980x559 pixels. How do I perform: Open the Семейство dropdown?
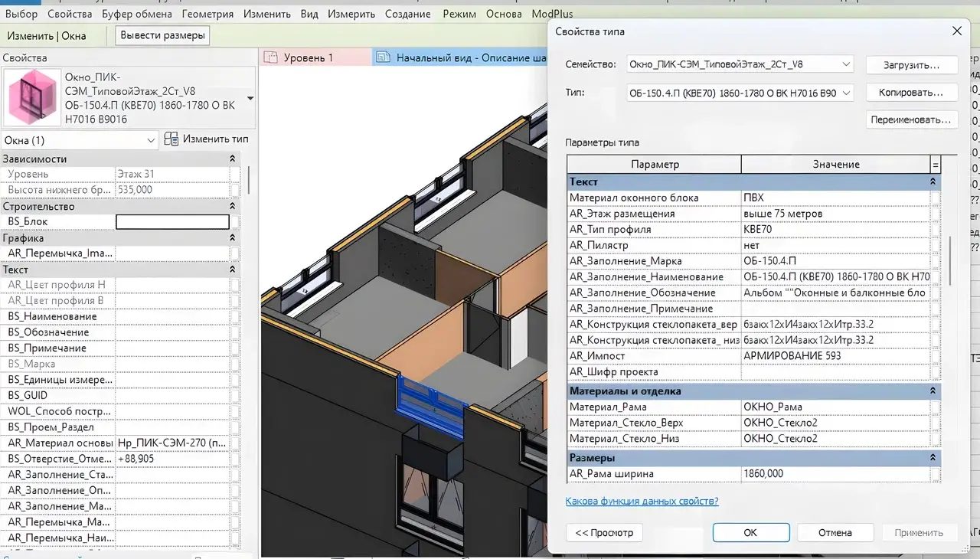pyautogui.click(x=845, y=64)
